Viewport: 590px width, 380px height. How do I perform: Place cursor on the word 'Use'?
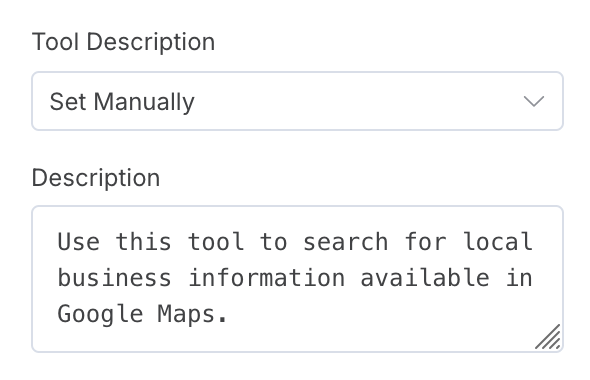[79, 242]
